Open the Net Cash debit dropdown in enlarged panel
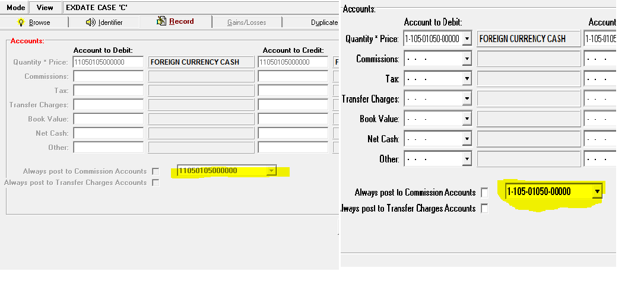Viewport: 644px width, 297px height. [x=467, y=139]
